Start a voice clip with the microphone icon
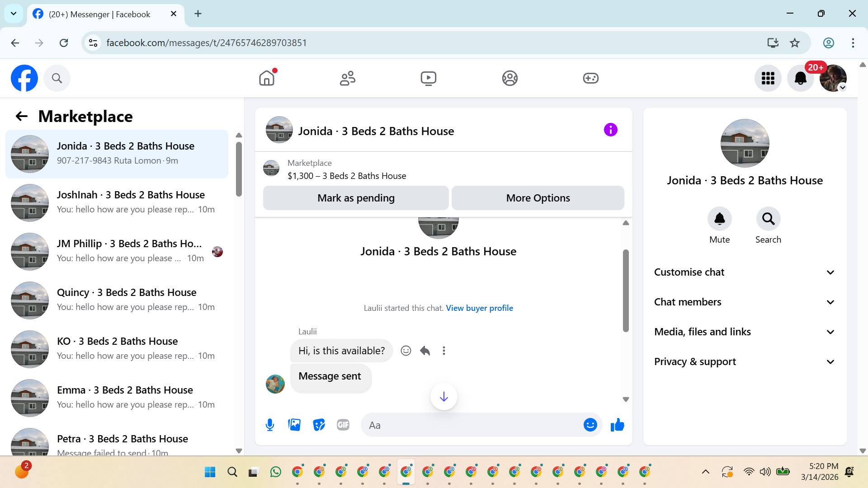Viewport: 868px width, 488px height. [x=270, y=425]
